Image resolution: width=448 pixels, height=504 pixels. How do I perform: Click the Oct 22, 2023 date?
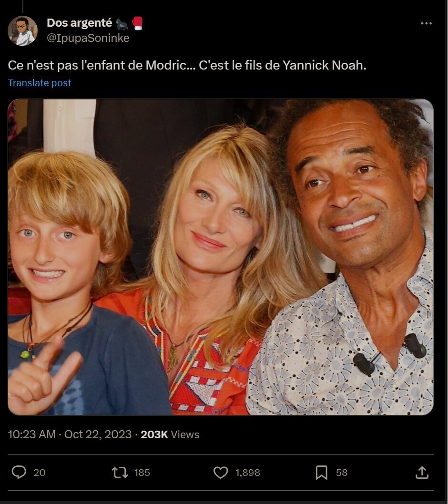tap(98, 434)
